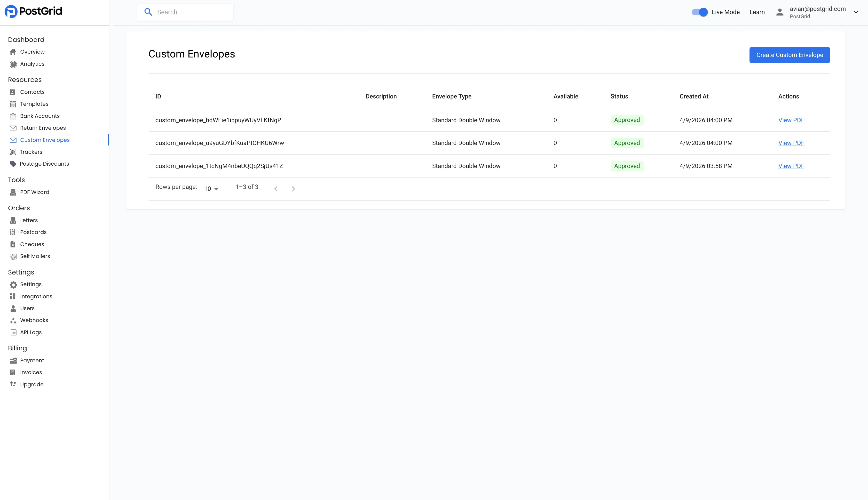Open the rows per page dropdown
Image resolution: width=868 pixels, height=500 pixels.
(211, 189)
